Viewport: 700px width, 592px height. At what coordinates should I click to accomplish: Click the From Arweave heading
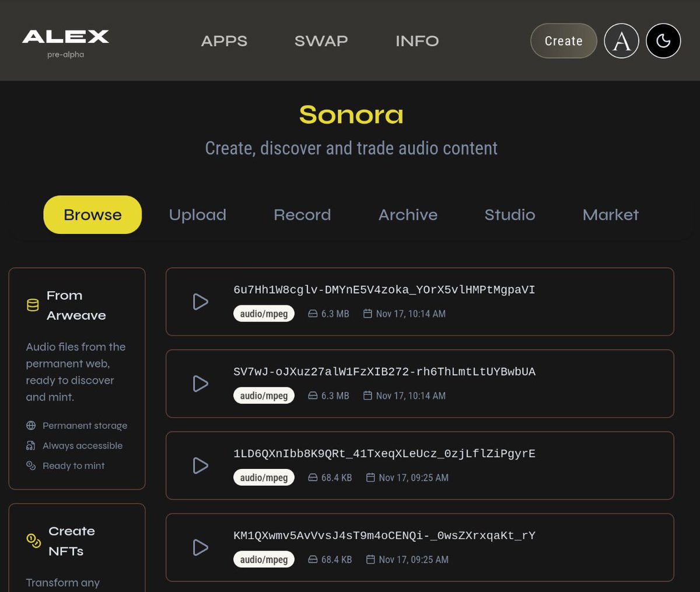pyautogui.click(x=76, y=305)
